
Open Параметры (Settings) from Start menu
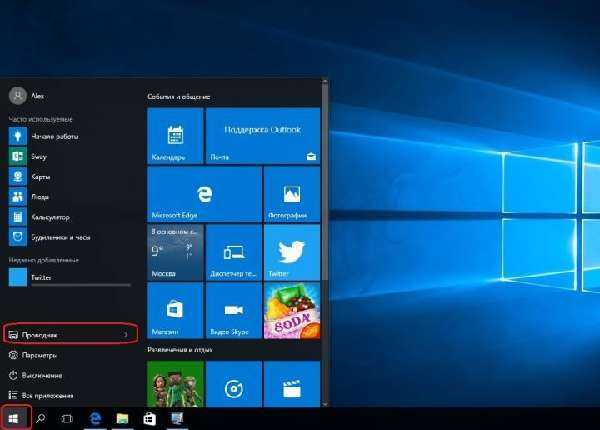point(38,355)
